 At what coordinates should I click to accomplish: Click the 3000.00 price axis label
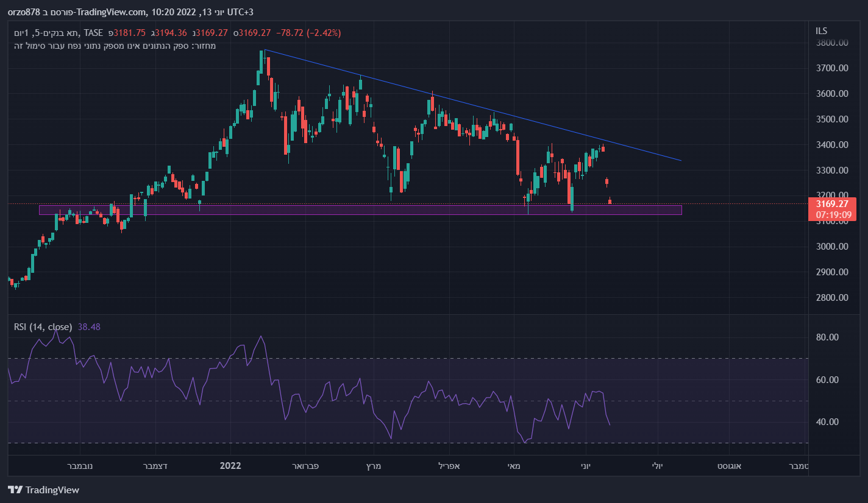[832, 247]
